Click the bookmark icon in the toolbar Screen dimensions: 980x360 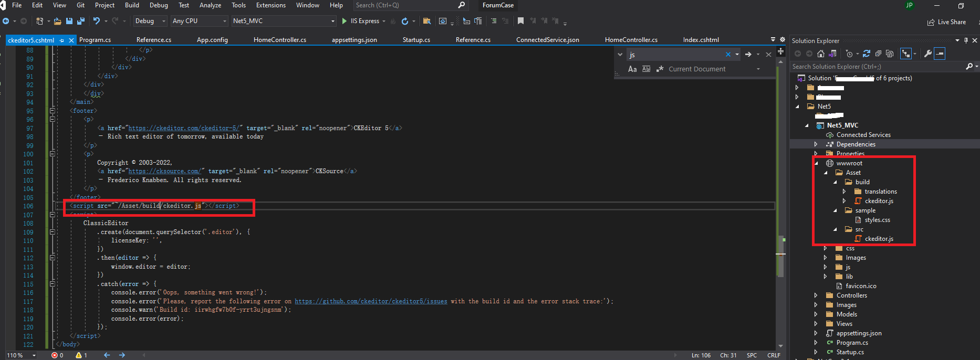[x=520, y=21]
